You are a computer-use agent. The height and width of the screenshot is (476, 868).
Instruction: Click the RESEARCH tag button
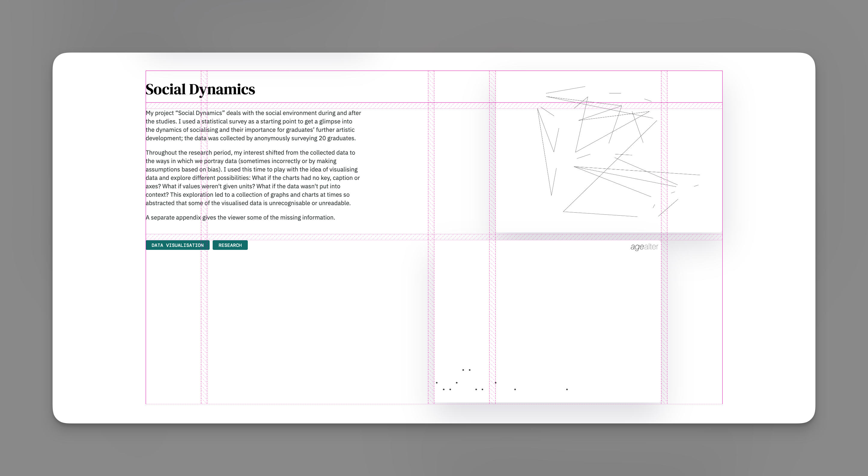[230, 245]
